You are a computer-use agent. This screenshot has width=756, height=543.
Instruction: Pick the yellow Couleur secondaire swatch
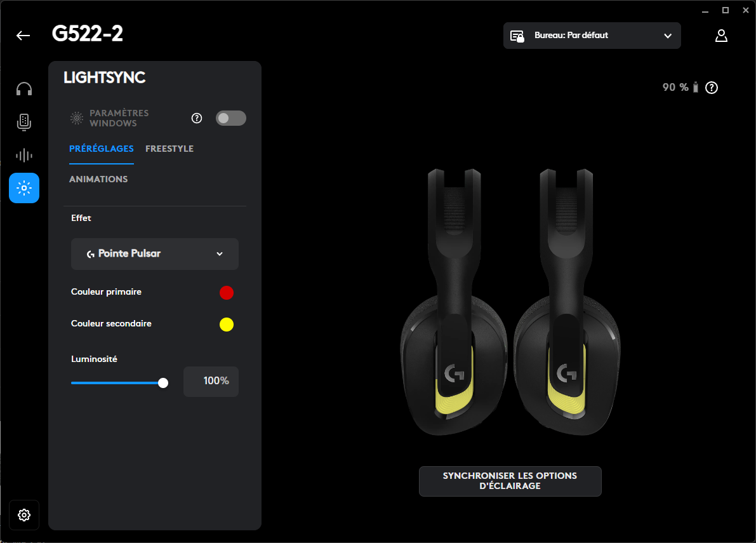227,325
